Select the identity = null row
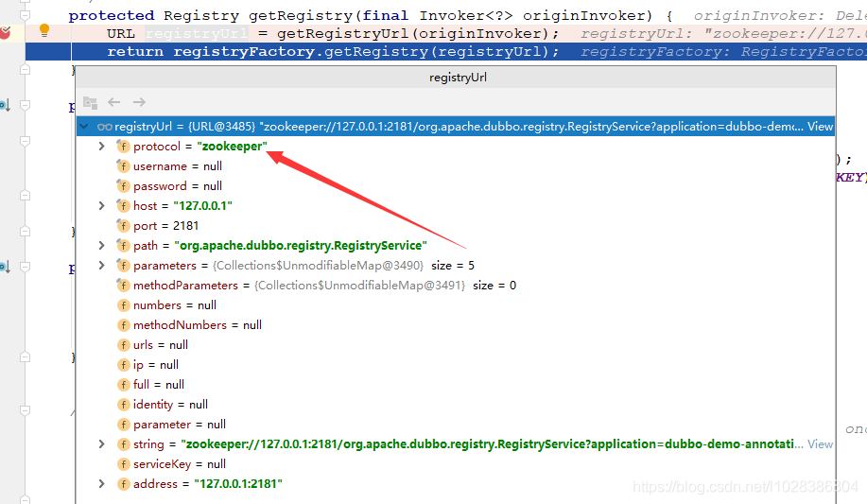This screenshot has height=504, width=867. click(456, 405)
